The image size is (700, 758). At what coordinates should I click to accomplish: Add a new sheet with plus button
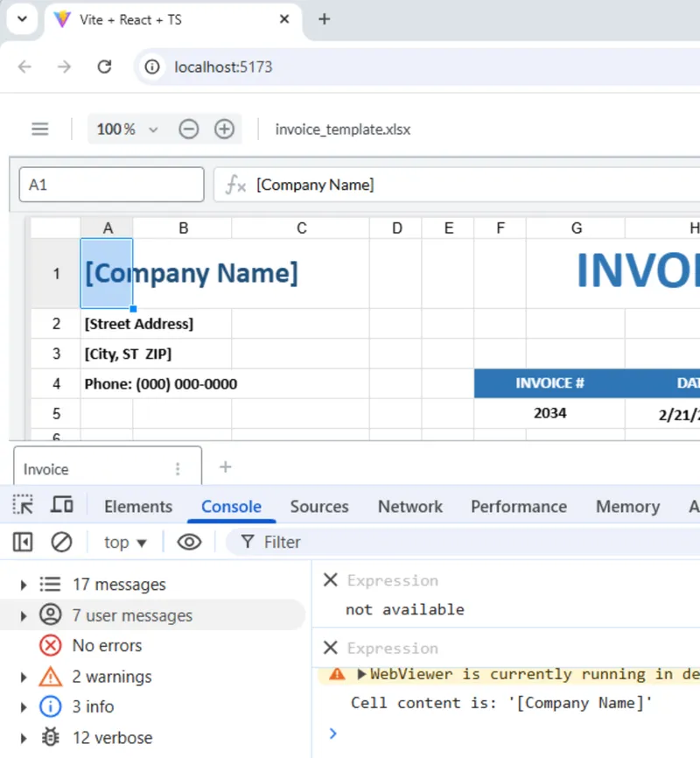click(x=225, y=467)
